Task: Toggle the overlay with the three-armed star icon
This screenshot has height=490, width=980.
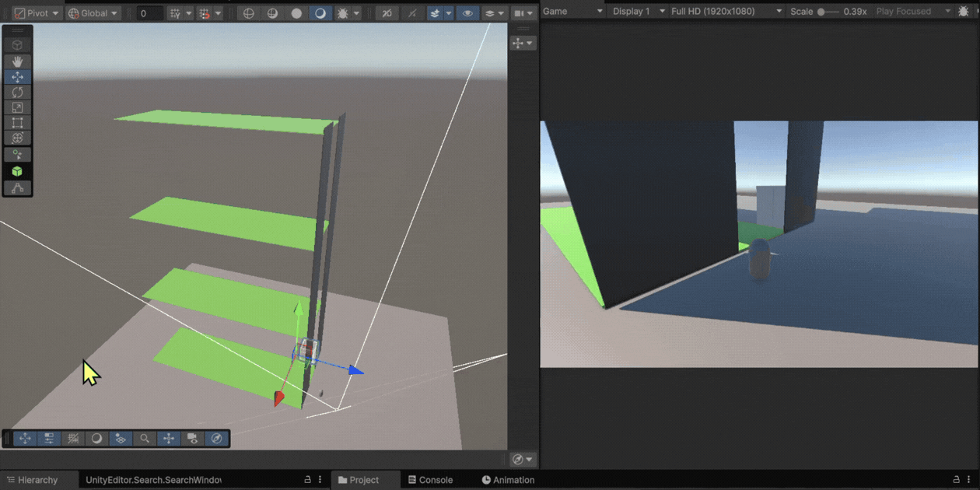Action: click(169, 439)
